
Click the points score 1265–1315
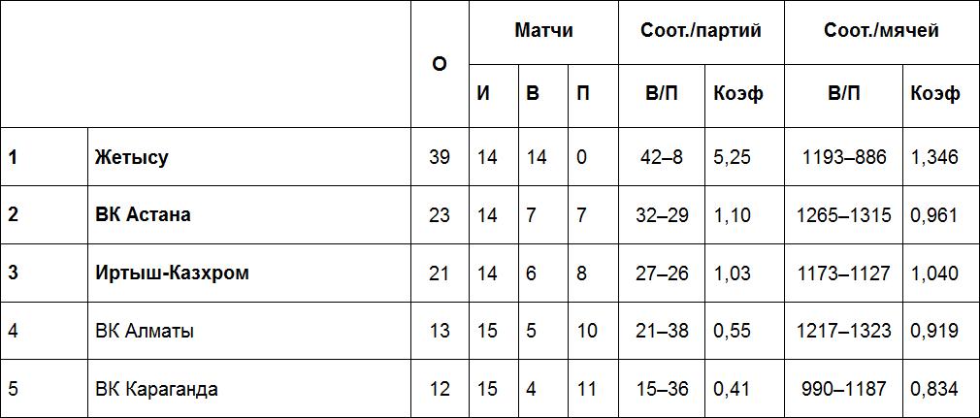click(x=843, y=215)
